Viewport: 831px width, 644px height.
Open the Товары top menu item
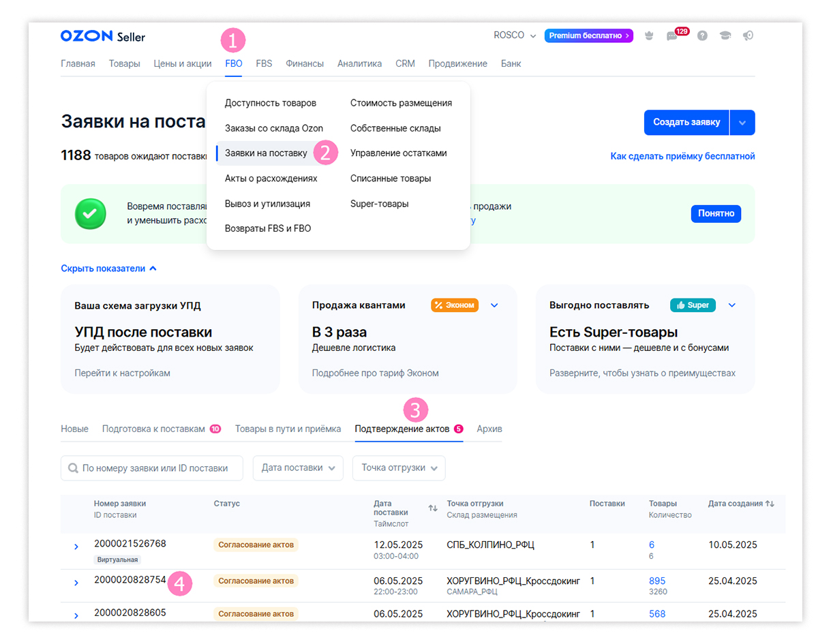coord(125,63)
